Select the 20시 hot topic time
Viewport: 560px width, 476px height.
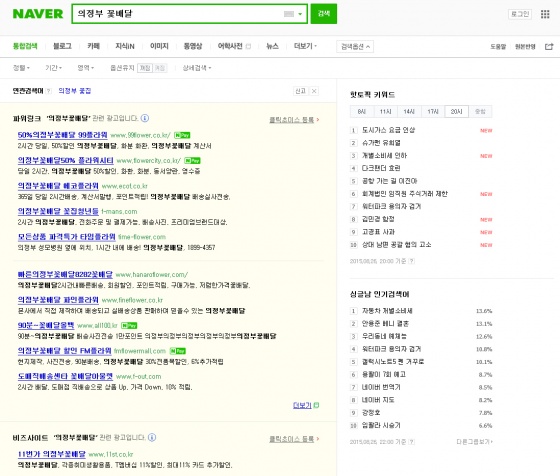tap(456, 112)
